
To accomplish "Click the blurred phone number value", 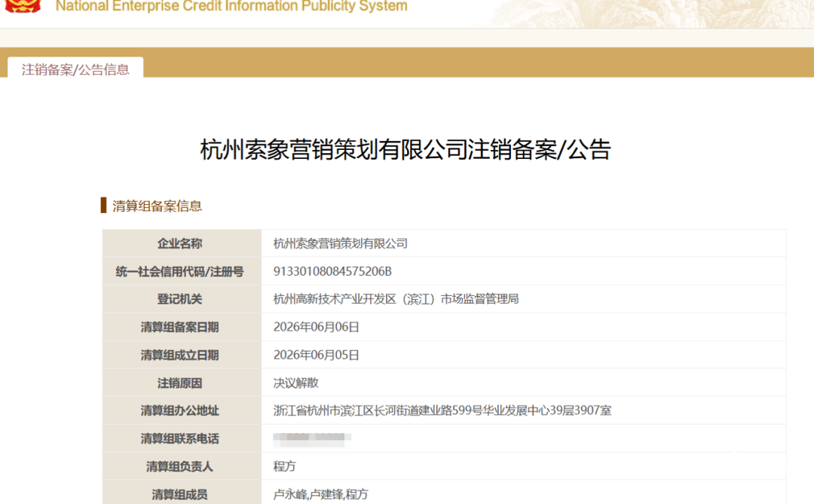I will point(312,440).
